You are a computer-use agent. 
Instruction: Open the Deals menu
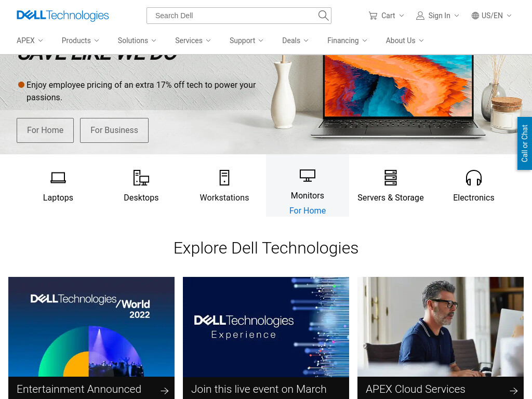(295, 41)
